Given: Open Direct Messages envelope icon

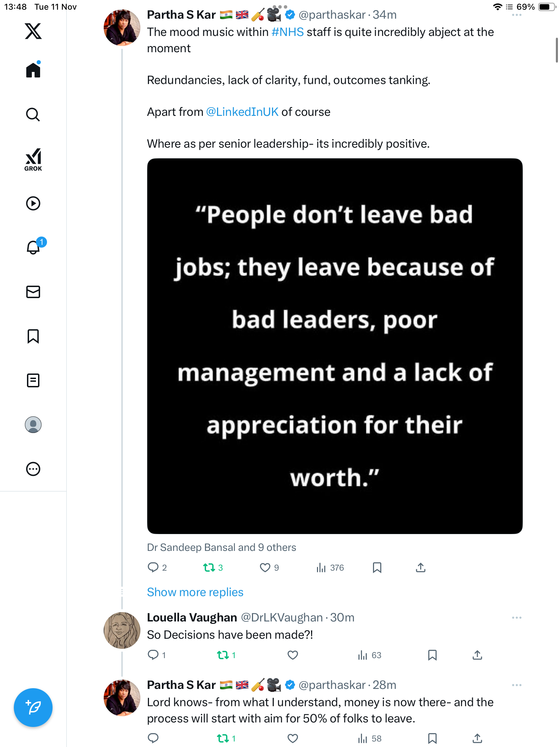Looking at the screenshot, I should pyautogui.click(x=33, y=292).
